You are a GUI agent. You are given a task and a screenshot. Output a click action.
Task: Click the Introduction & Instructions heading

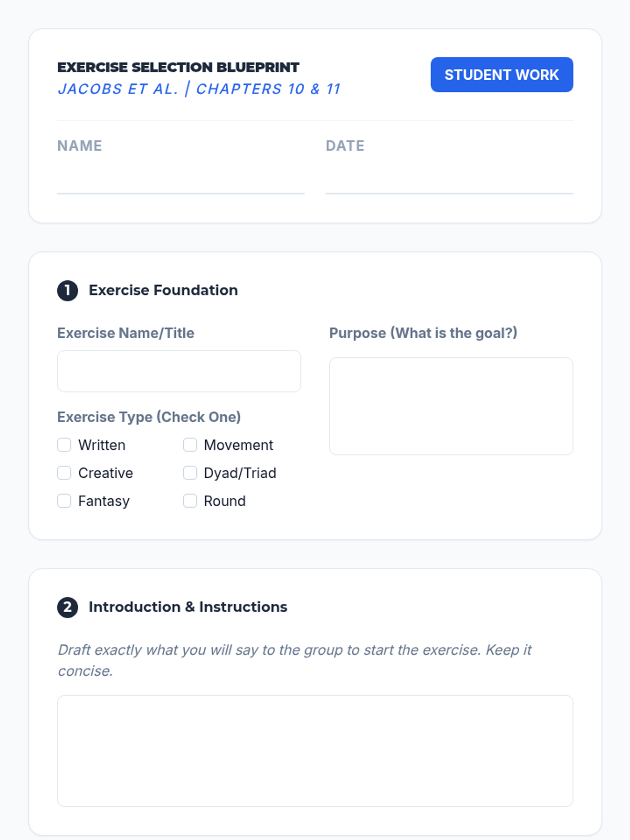coord(188,607)
